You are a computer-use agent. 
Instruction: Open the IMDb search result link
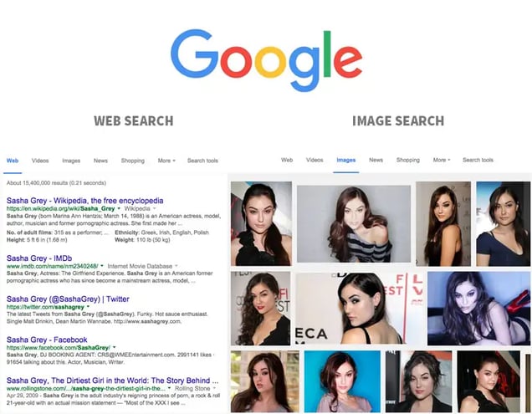point(39,258)
